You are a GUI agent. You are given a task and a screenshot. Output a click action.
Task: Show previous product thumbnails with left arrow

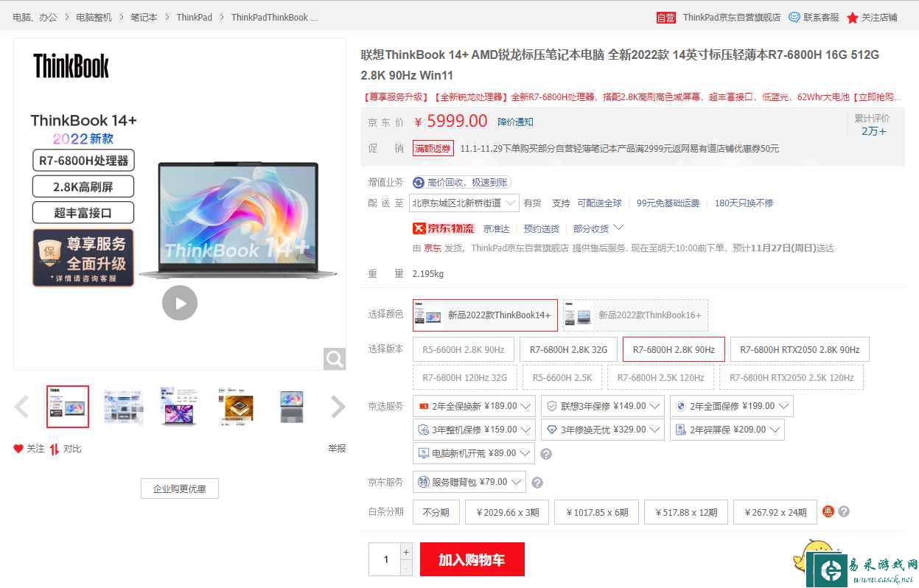(x=21, y=406)
